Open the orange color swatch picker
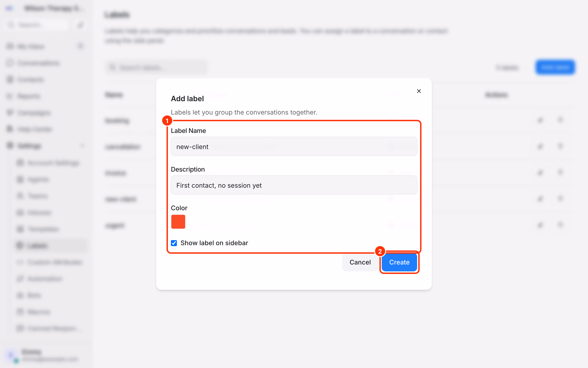 tap(178, 221)
